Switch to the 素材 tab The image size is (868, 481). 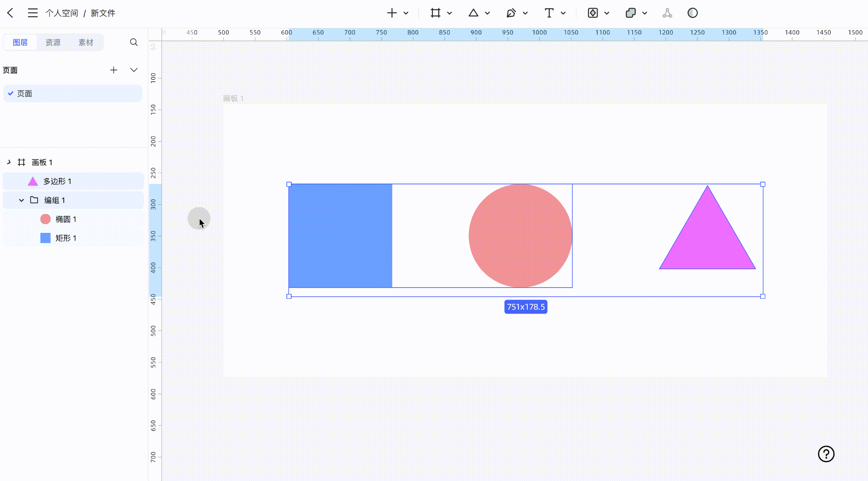click(86, 42)
